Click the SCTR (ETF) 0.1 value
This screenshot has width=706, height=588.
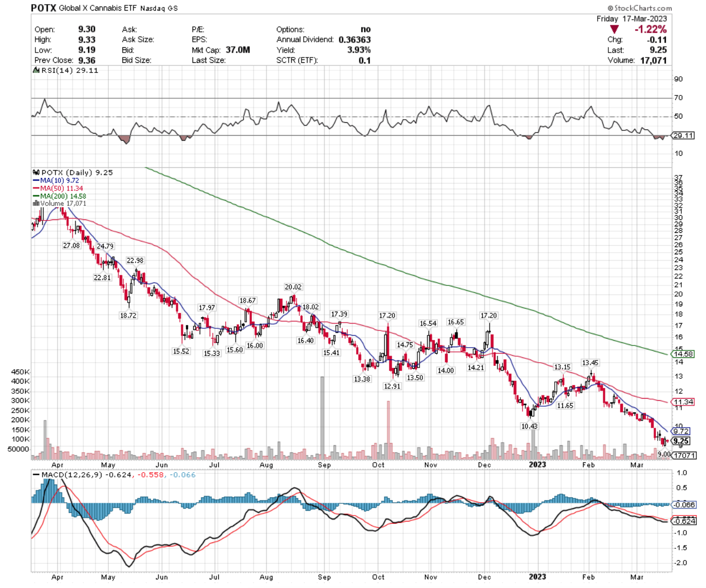tap(365, 60)
